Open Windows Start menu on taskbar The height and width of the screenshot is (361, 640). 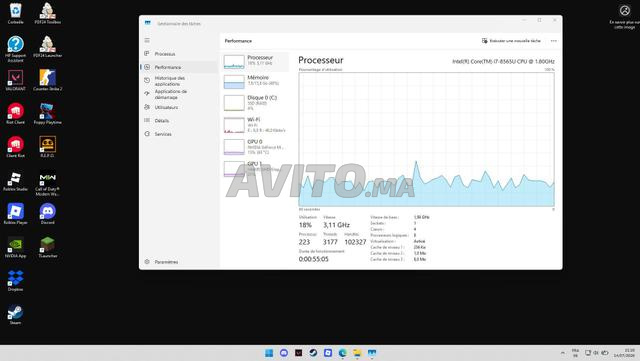pyautogui.click(x=269, y=353)
